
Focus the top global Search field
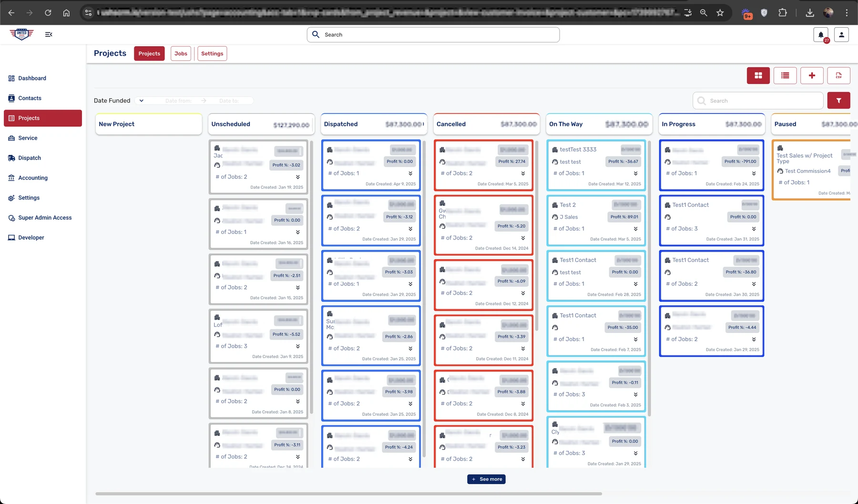[433, 35]
